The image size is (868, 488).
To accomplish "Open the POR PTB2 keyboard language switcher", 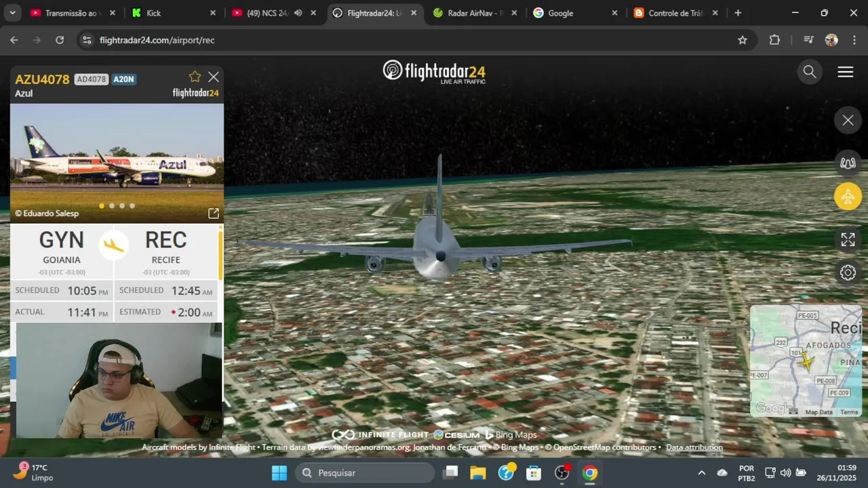I will [x=747, y=472].
